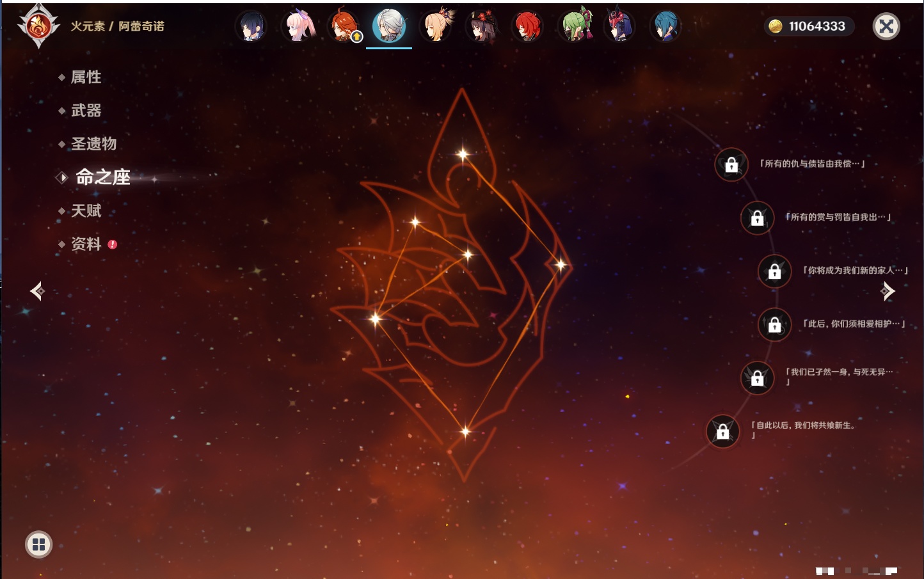
Task: Switch to the teal-blue-haired character portrait
Action: pos(665,27)
